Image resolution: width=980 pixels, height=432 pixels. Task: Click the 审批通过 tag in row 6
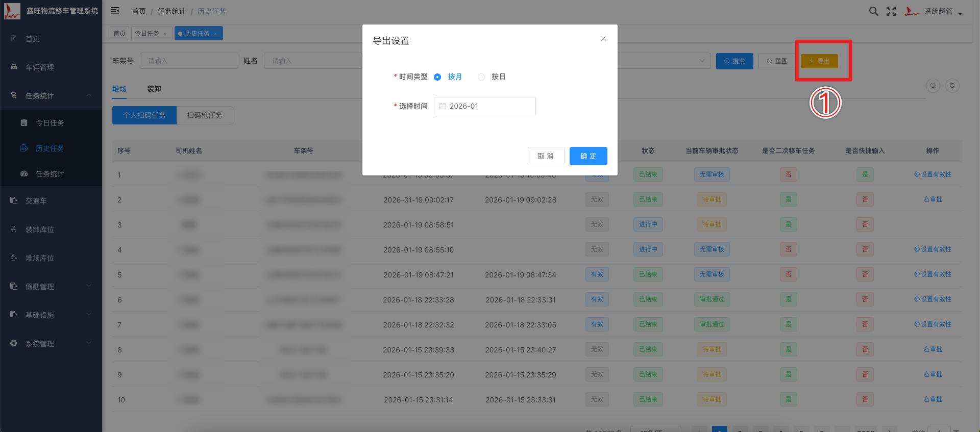[712, 299]
